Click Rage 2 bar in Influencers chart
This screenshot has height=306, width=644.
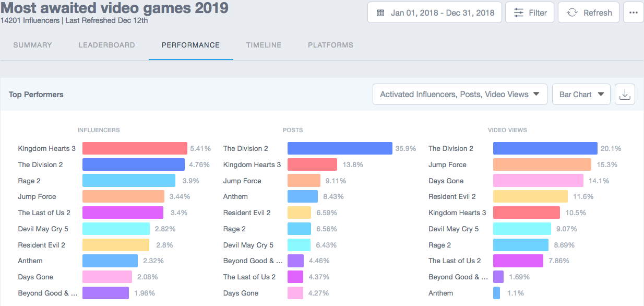pos(129,181)
